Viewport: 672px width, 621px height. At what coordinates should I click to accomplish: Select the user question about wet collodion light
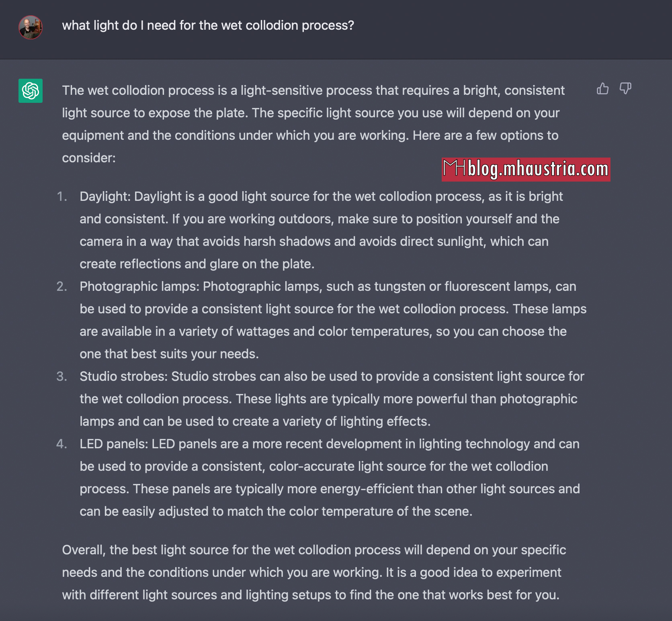[208, 25]
